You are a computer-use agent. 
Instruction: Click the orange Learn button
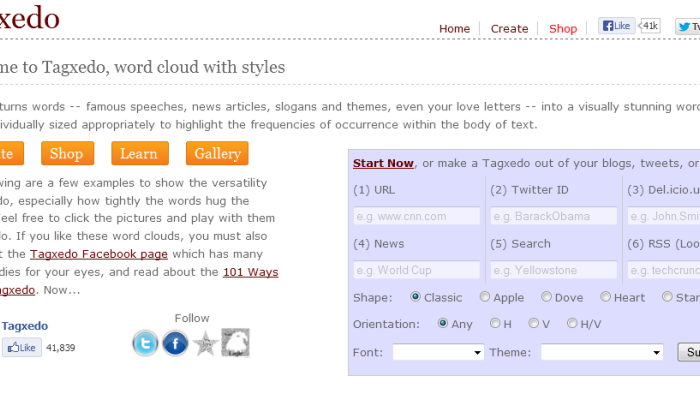(x=140, y=153)
